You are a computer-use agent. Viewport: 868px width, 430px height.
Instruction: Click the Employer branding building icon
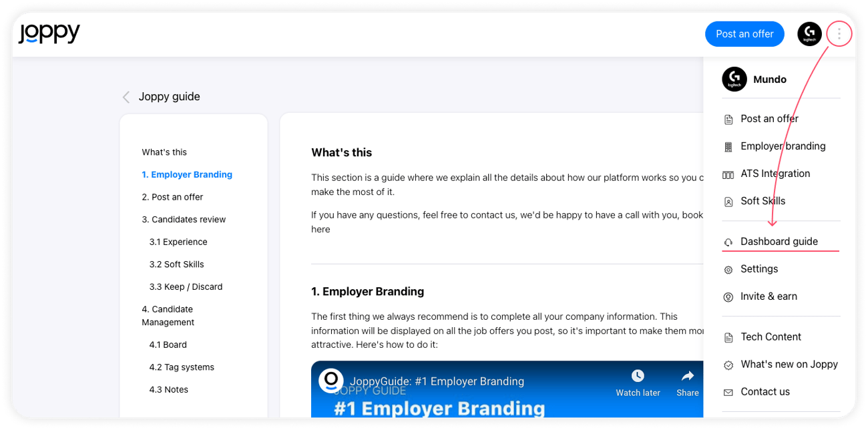728,146
